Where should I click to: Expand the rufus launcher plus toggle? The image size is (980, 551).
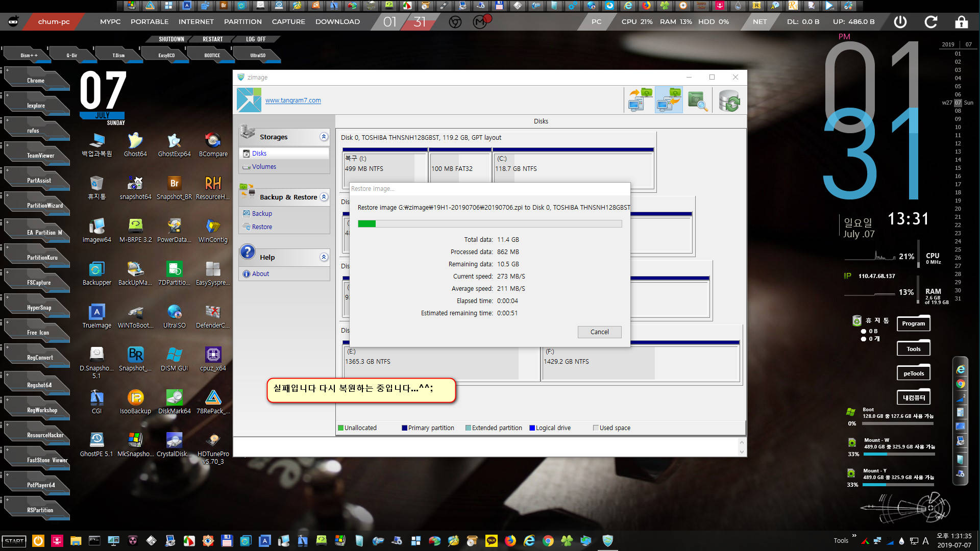click(7, 120)
